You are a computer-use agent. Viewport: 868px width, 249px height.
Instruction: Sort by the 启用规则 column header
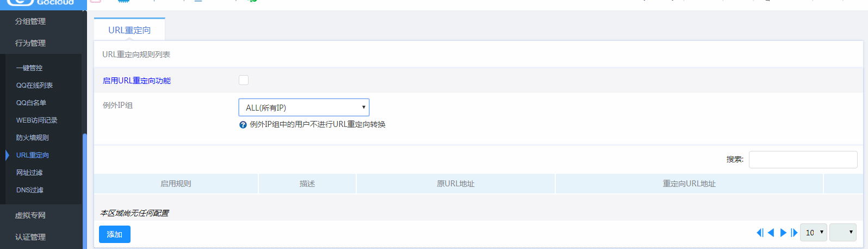click(176, 184)
